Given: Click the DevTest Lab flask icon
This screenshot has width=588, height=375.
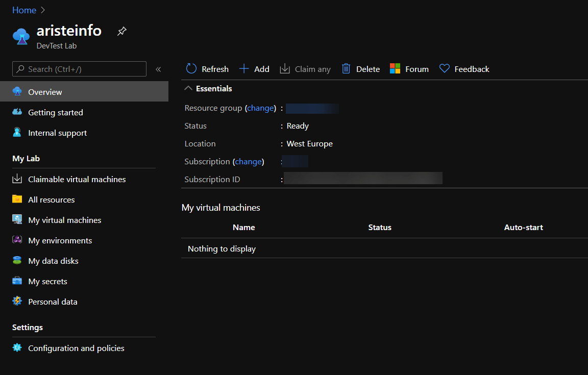Looking at the screenshot, I should point(21,37).
